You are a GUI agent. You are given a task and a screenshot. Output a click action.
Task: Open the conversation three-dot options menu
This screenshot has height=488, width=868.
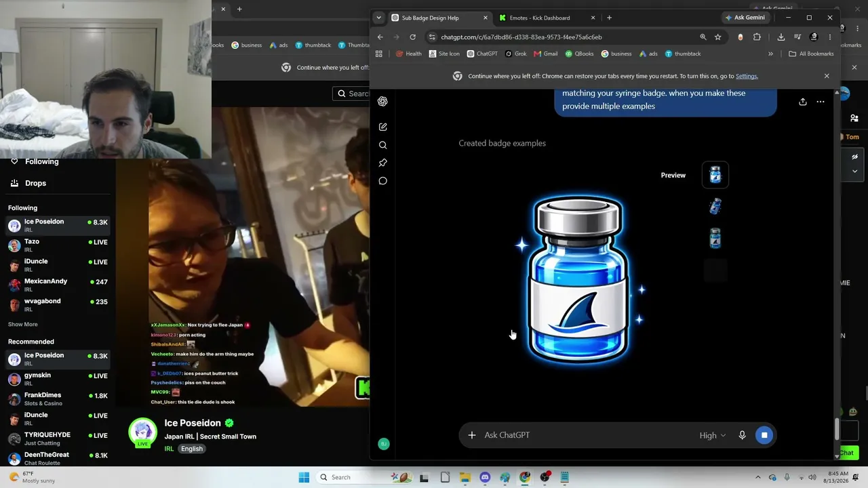tap(821, 102)
